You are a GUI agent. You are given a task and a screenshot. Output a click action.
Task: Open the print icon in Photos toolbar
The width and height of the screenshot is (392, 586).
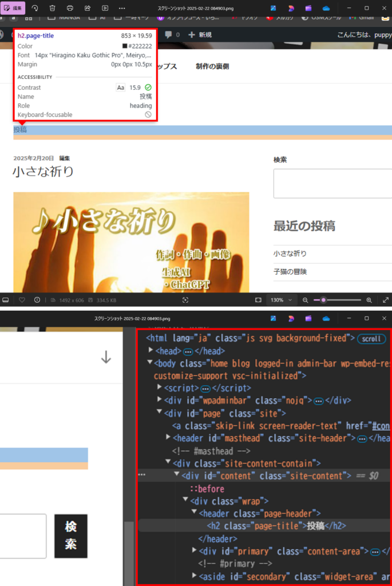tap(70, 8)
